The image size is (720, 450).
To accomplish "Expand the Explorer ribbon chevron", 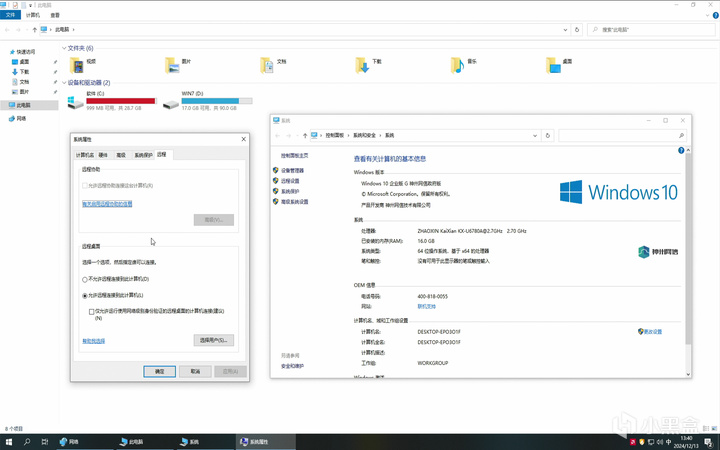I will pyautogui.click(x=708, y=15).
